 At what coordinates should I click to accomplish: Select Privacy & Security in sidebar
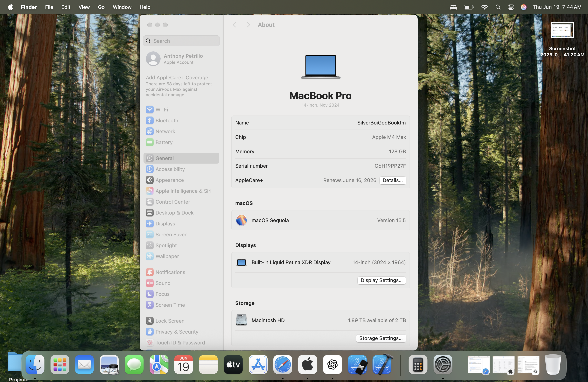click(x=177, y=332)
